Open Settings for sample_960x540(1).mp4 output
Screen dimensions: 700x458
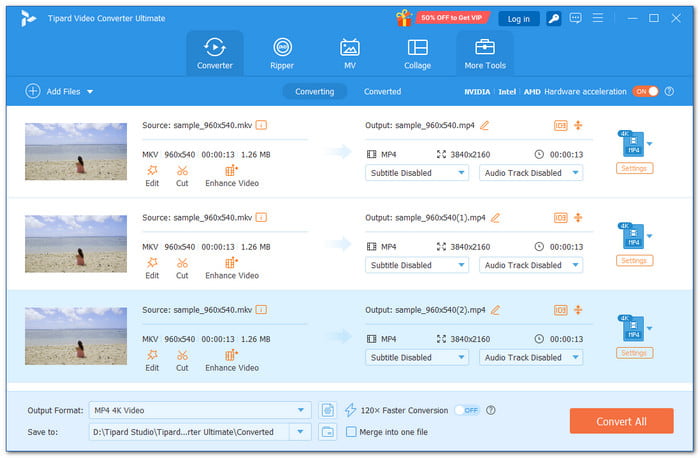pyautogui.click(x=634, y=261)
